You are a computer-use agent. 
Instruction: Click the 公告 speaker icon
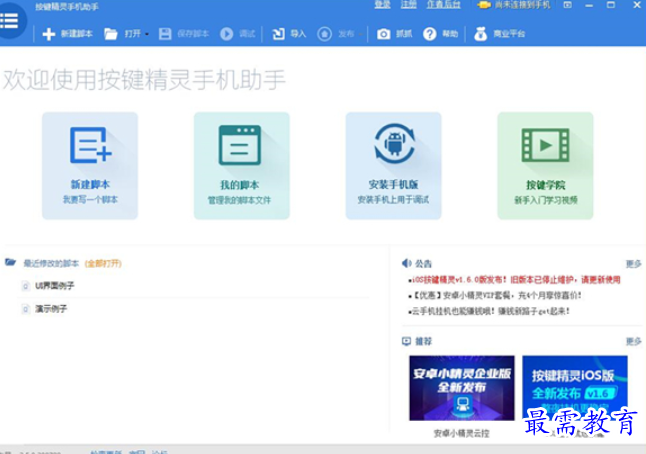[406, 263]
